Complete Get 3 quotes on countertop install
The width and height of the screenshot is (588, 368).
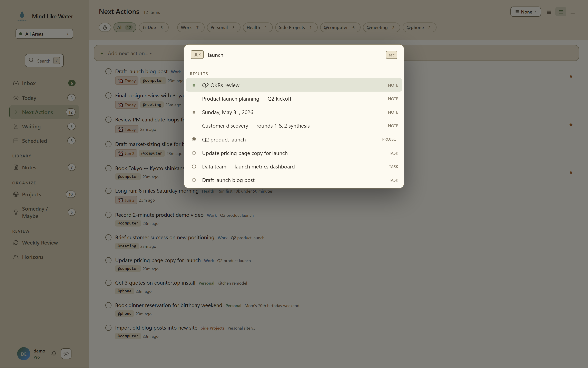pyautogui.click(x=108, y=283)
